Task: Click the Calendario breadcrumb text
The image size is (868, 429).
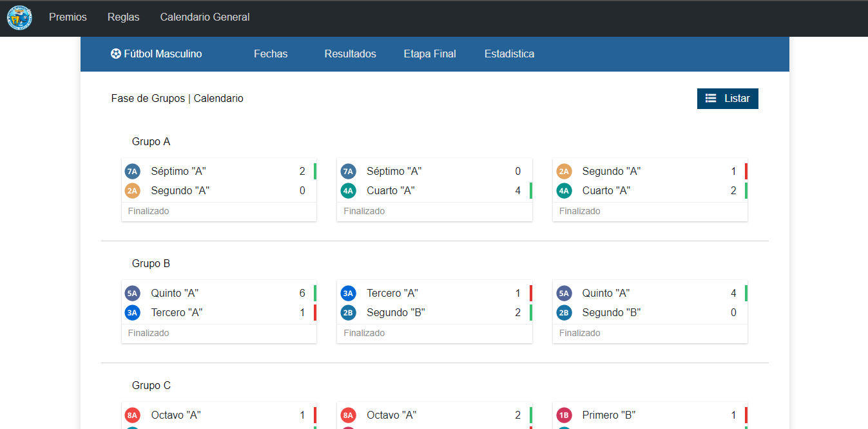Action: pos(218,99)
